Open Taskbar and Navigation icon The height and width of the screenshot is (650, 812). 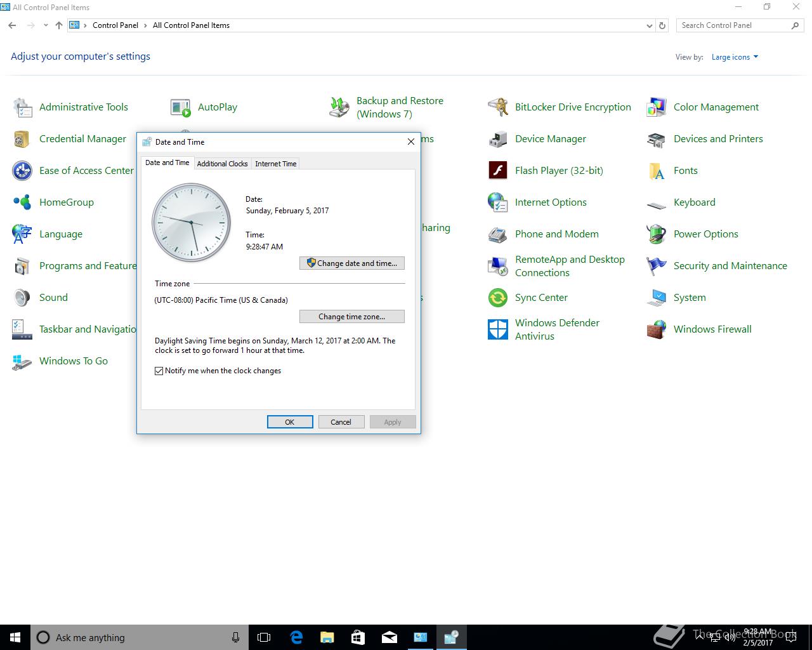pos(22,329)
